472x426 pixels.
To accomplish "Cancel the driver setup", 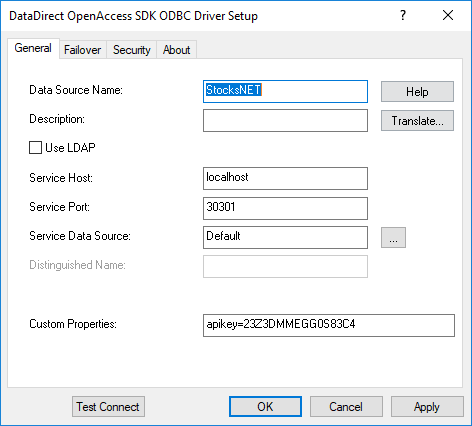I will click(x=346, y=407).
